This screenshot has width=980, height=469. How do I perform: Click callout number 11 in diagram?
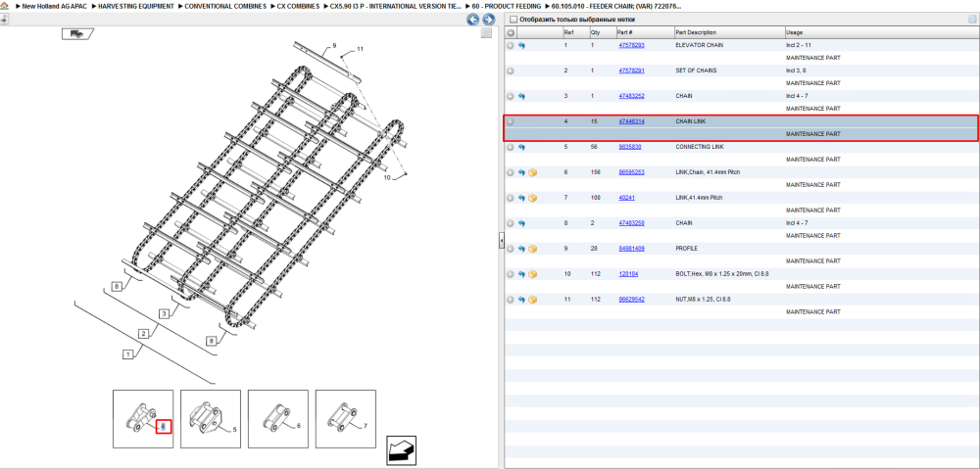[360, 49]
